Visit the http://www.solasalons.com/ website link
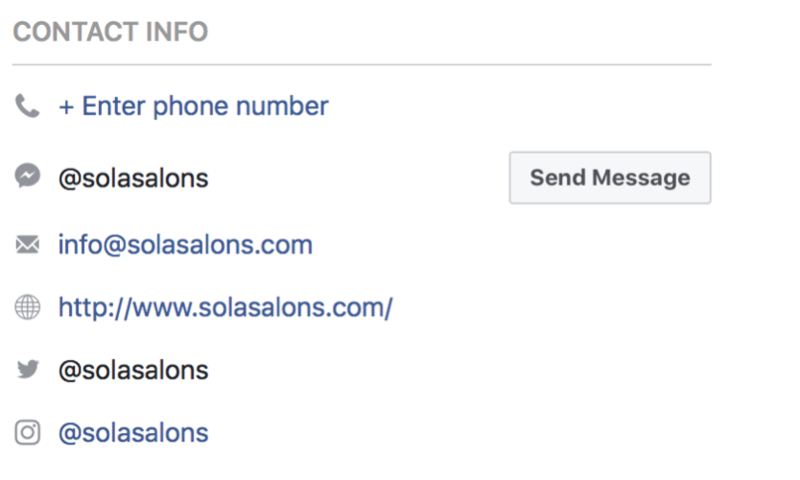This screenshot has height=480, width=800. tap(226, 307)
